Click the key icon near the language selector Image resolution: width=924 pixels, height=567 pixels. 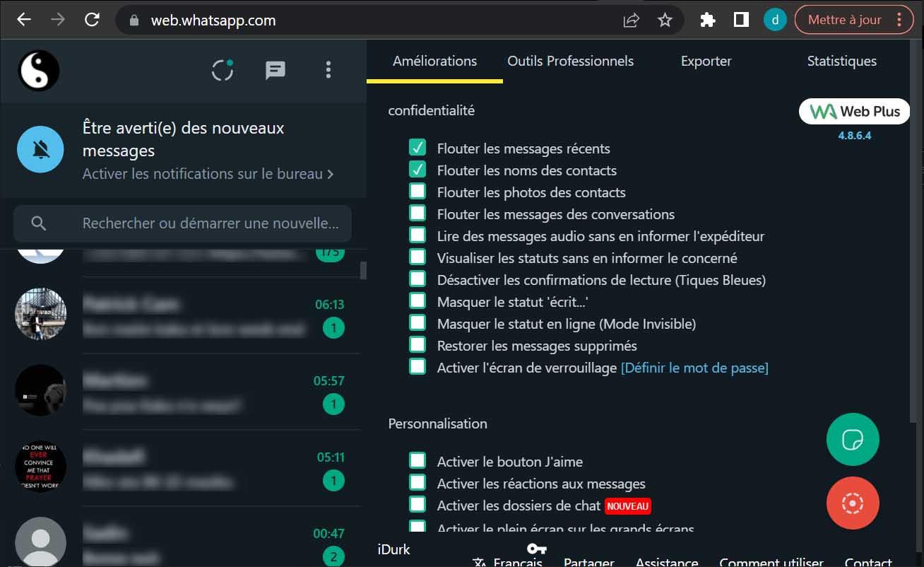[537, 549]
